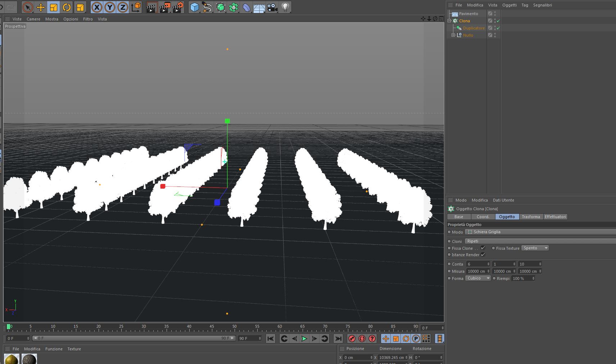Add a deformer object

tap(246, 7)
